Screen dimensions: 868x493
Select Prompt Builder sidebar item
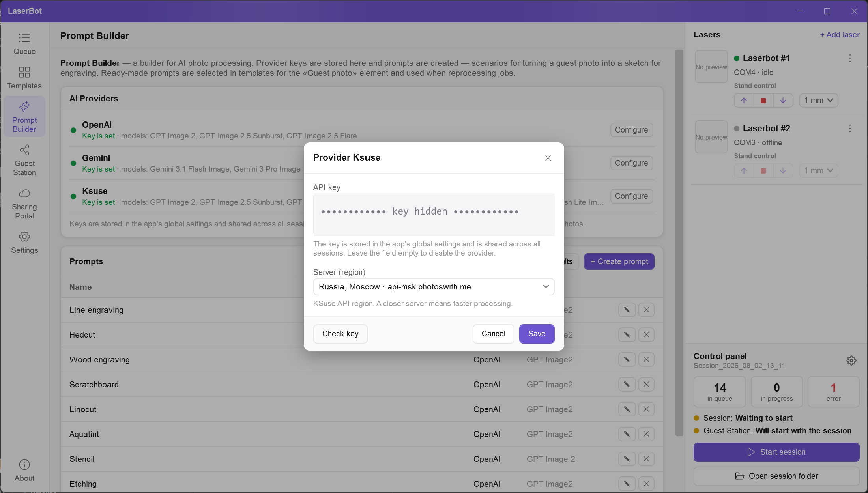coord(24,117)
